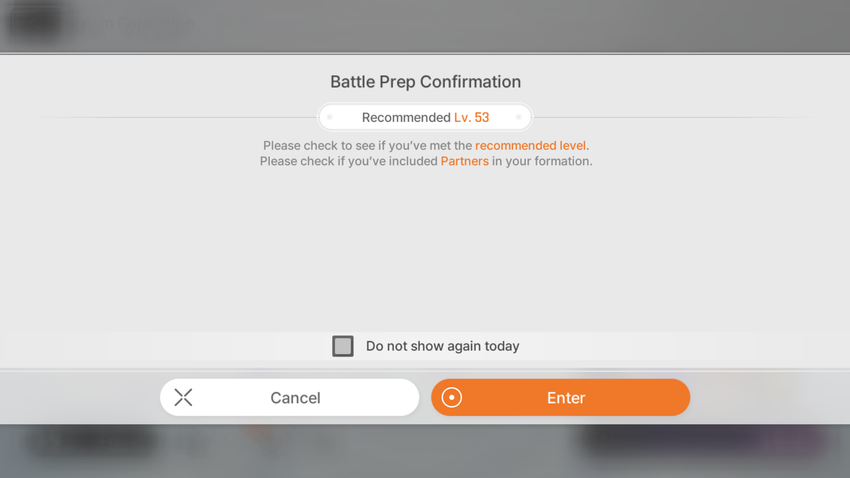The width and height of the screenshot is (850, 478).
Task: Click the blurred purple button at bottom-right
Action: tap(700, 441)
